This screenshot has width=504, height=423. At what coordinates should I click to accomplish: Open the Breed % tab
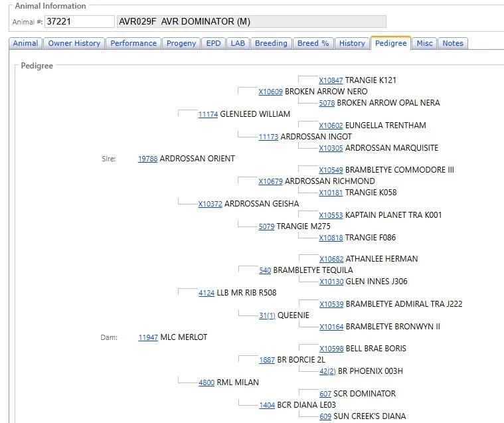click(x=313, y=43)
